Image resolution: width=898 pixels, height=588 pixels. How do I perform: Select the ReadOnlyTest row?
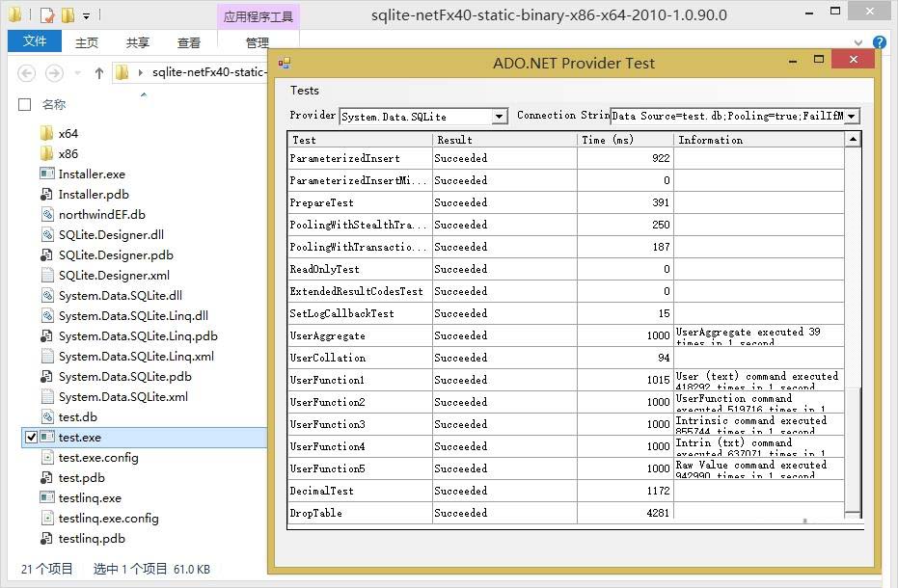pyautogui.click(x=566, y=269)
